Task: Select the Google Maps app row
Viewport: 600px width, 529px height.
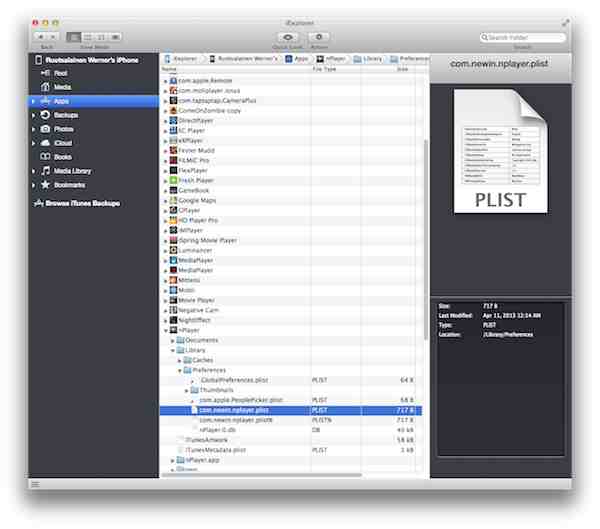Action: point(291,200)
